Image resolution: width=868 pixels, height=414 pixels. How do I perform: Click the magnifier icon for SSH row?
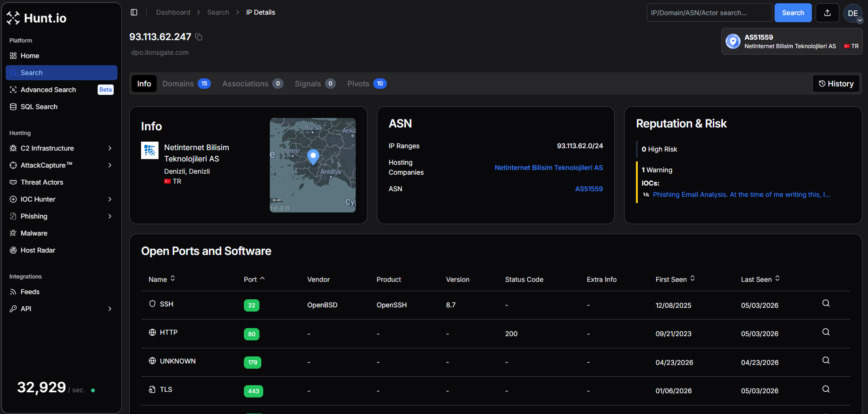[x=826, y=304]
